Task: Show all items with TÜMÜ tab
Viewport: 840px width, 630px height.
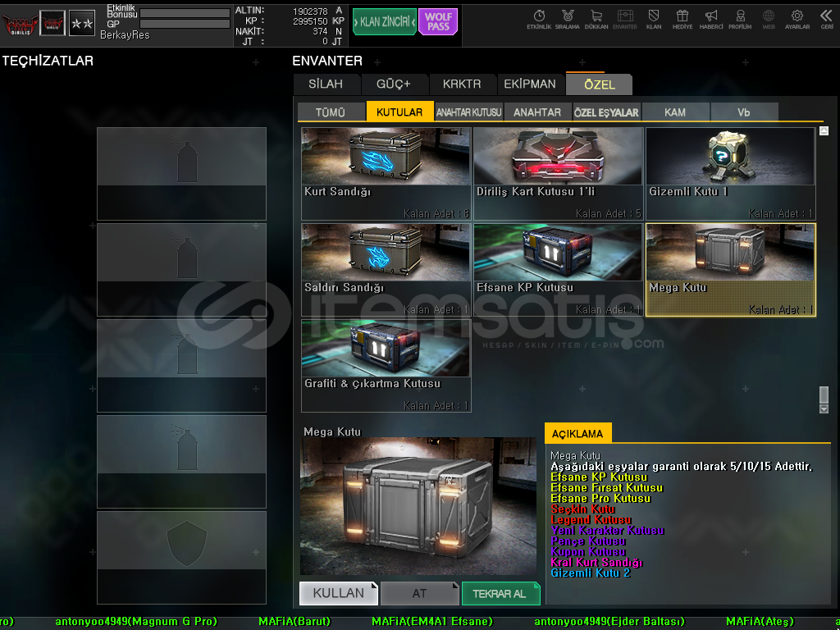Action: pyautogui.click(x=331, y=112)
